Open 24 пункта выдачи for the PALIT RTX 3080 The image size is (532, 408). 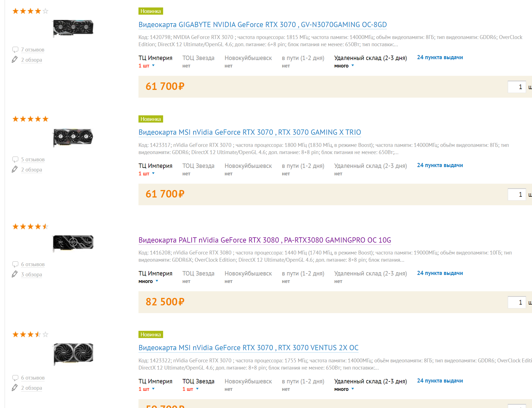440,273
